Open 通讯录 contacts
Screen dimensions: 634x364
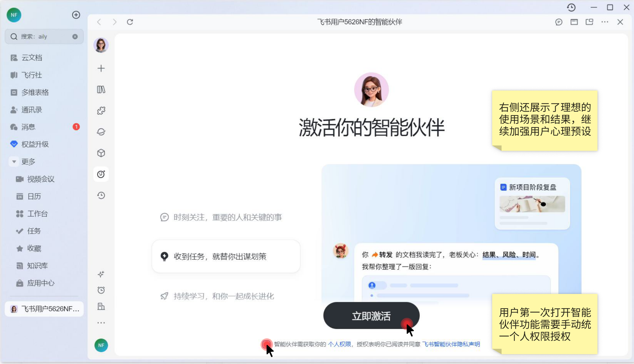pos(44,110)
